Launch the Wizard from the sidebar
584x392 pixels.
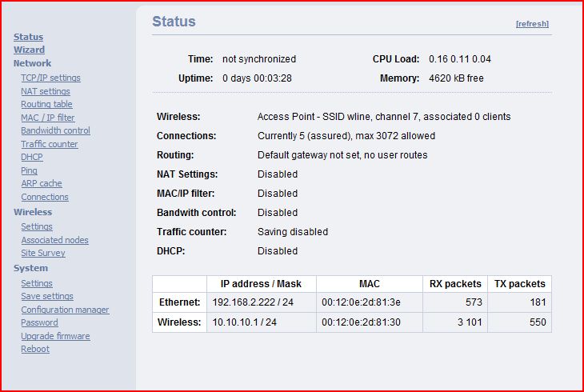29,50
